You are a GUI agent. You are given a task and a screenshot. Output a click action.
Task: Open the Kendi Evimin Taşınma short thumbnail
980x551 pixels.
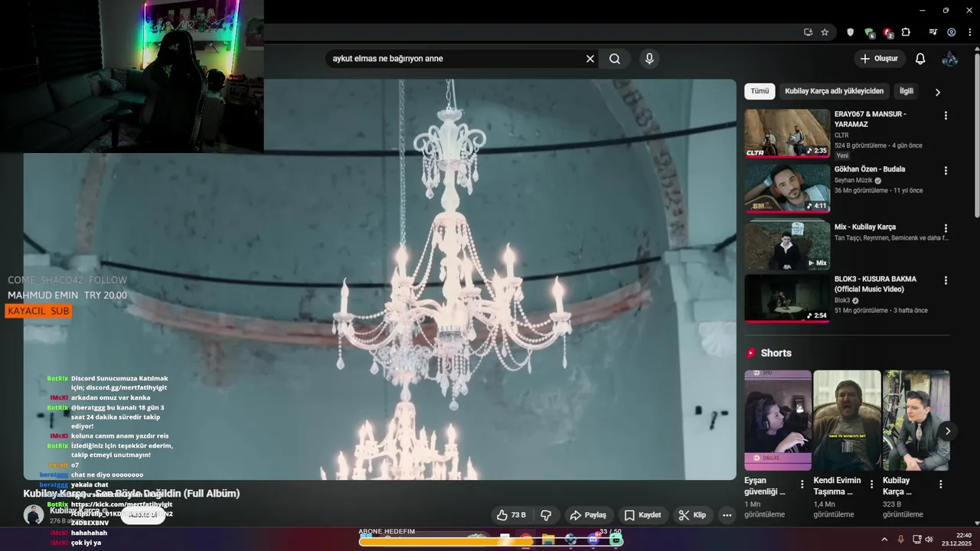point(847,420)
